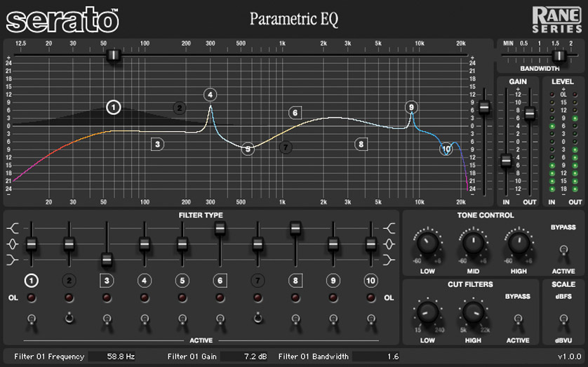Viewport: 588px width, 367px height.
Task: Select filter node 6 in the frequency graph
Action: point(295,112)
